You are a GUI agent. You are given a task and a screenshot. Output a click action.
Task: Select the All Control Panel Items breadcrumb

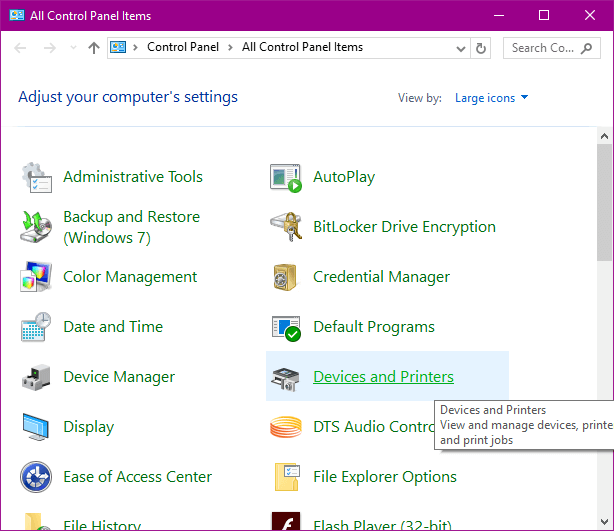coord(302,47)
